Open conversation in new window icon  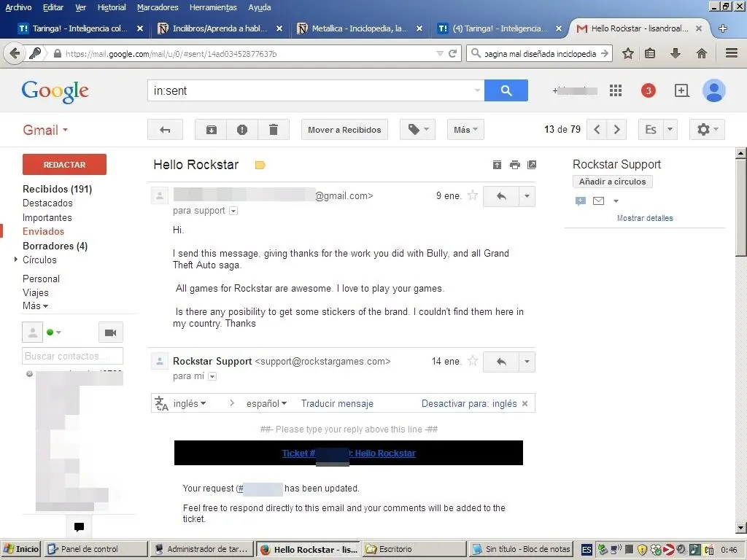pyautogui.click(x=532, y=165)
